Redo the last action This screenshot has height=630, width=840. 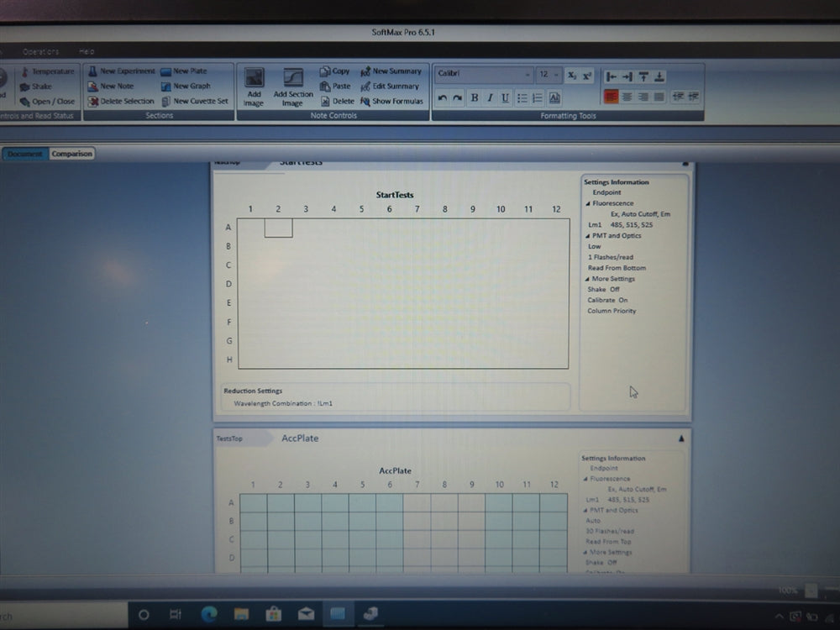[x=457, y=97]
